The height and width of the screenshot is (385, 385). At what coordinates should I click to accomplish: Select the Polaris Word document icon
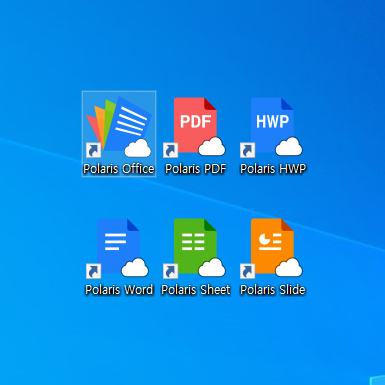pyautogui.click(x=117, y=249)
